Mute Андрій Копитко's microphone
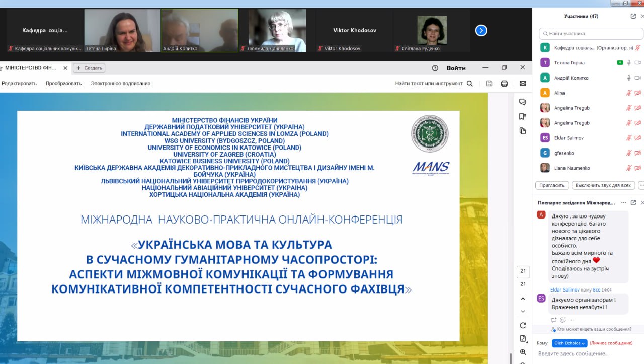The width and height of the screenshot is (644, 364). (x=629, y=78)
